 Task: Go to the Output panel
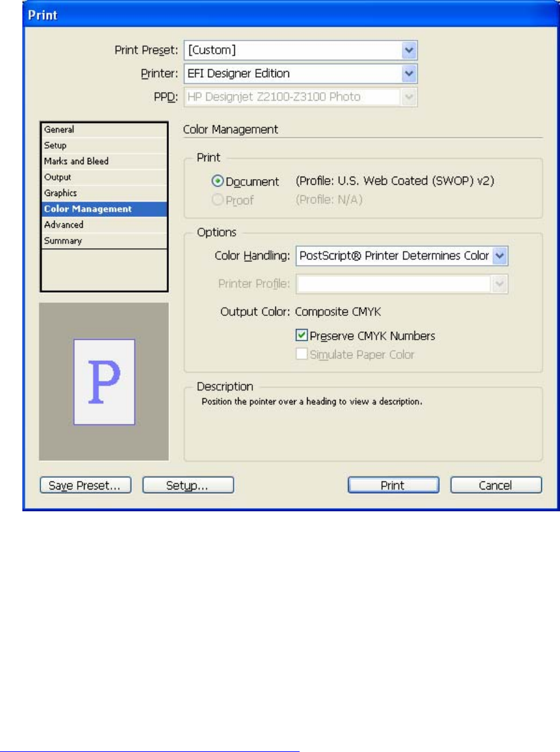[104, 177]
